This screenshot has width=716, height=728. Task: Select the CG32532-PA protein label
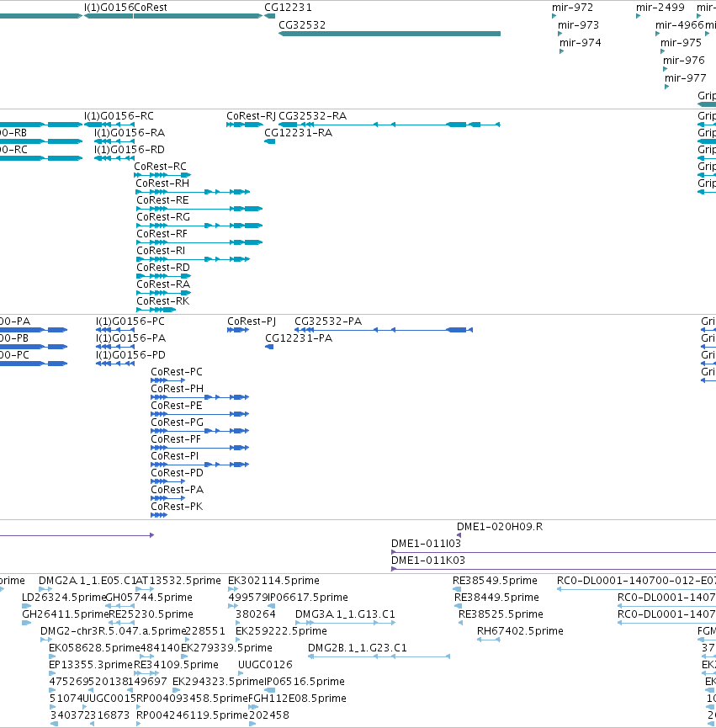(x=328, y=321)
